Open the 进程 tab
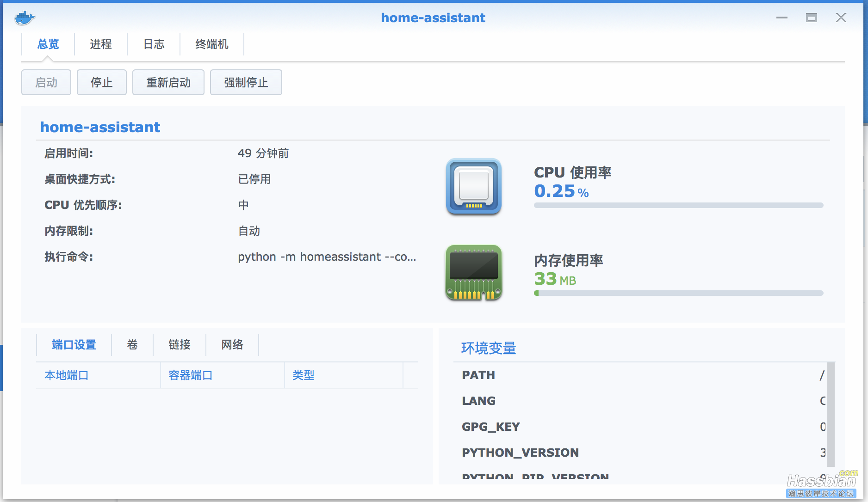The image size is (868, 502). coord(101,44)
